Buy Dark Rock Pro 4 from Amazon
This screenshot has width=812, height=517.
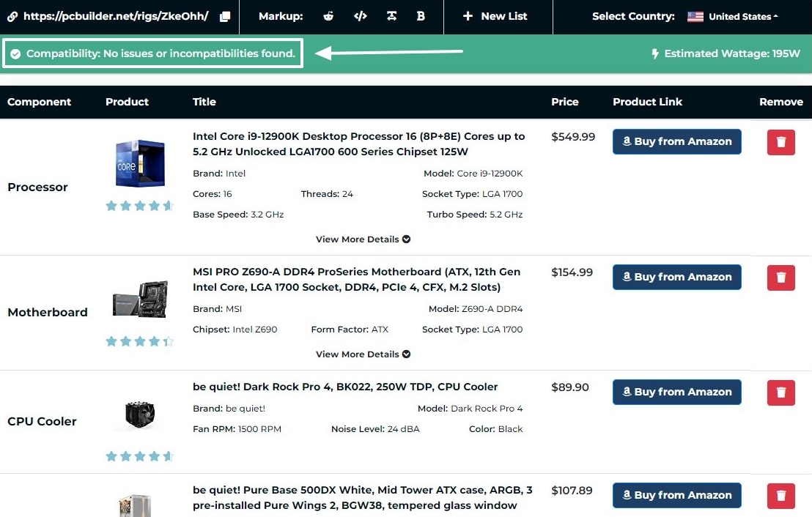pyautogui.click(x=676, y=393)
